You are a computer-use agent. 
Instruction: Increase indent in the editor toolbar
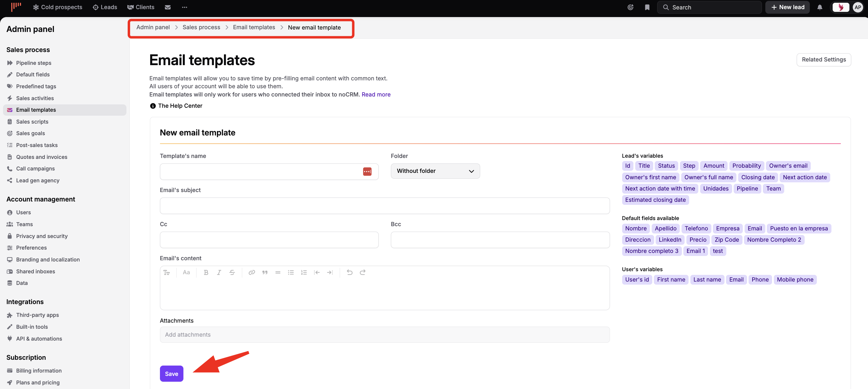point(330,272)
